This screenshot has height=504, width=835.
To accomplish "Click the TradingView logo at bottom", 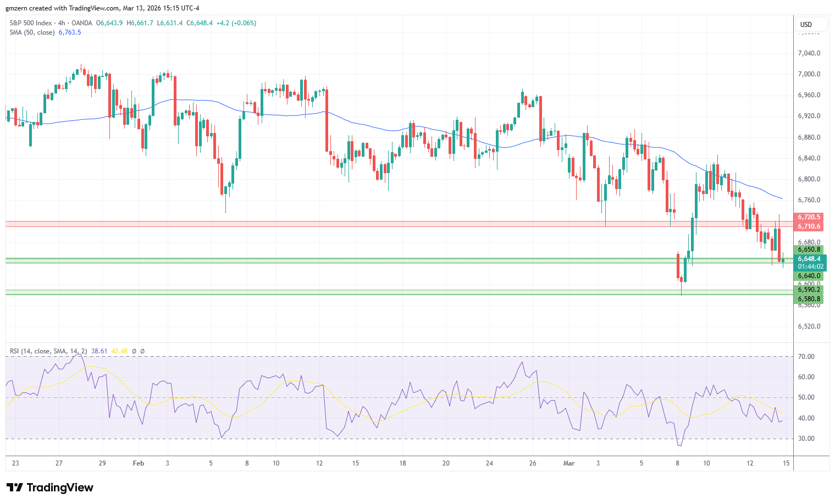I will tap(49, 488).
